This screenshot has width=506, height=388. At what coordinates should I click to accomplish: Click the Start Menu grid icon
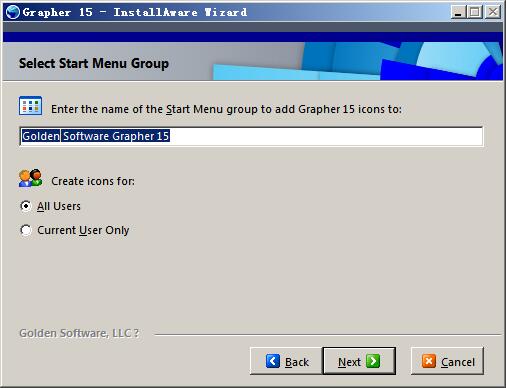[x=30, y=106]
